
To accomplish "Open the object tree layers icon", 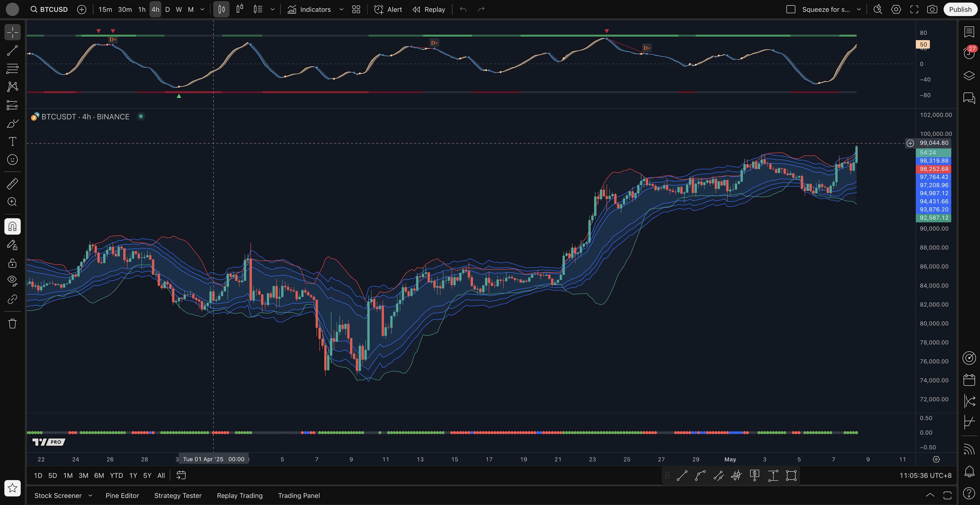I will pos(969,76).
